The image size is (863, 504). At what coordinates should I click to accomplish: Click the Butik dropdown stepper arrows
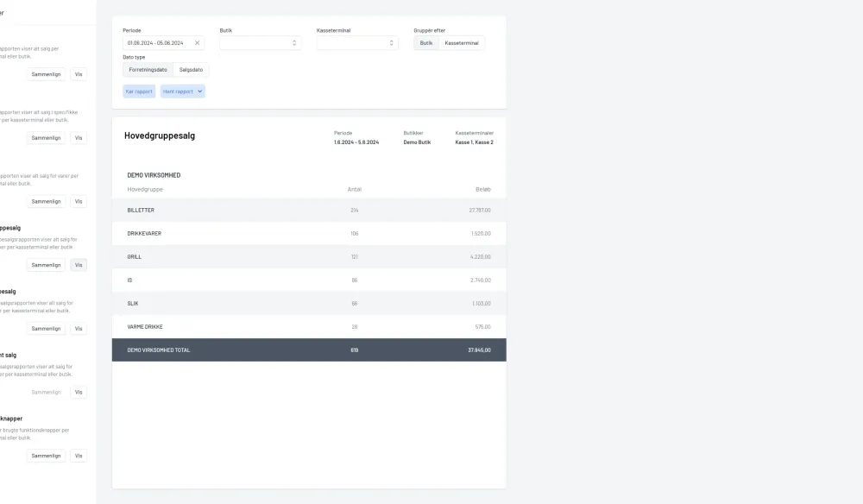tap(293, 42)
